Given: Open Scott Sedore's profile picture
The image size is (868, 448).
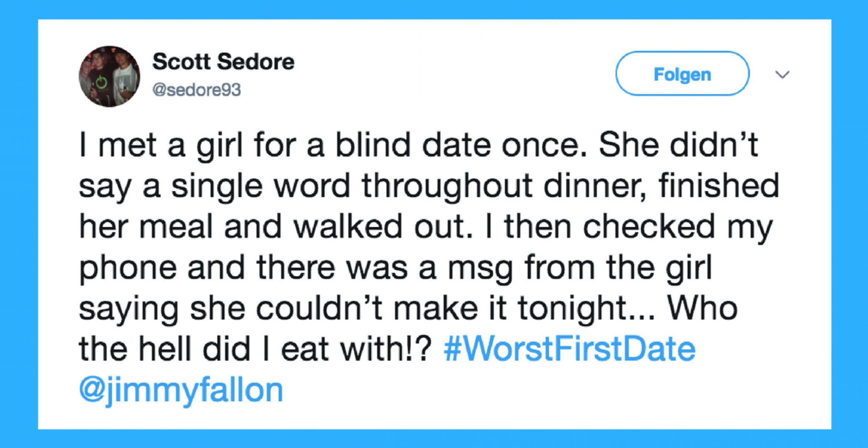Looking at the screenshot, I should click(109, 76).
